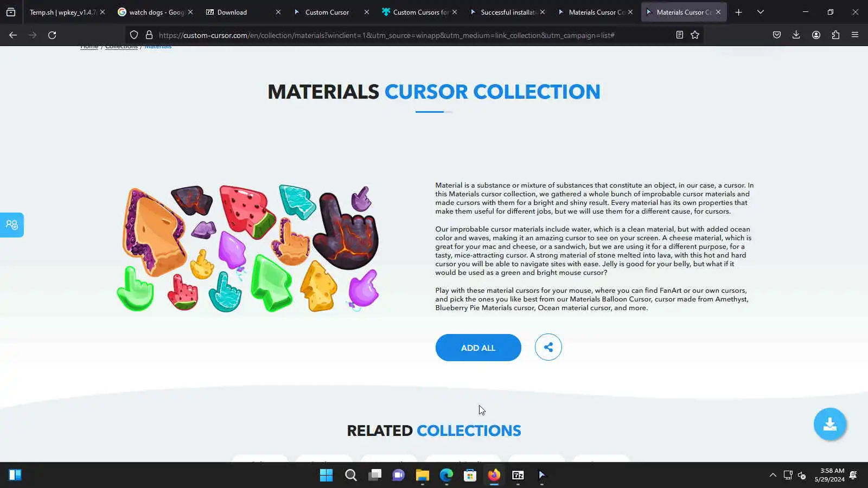
Task: Click the share icon beside ADD ALL
Action: (x=548, y=347)
